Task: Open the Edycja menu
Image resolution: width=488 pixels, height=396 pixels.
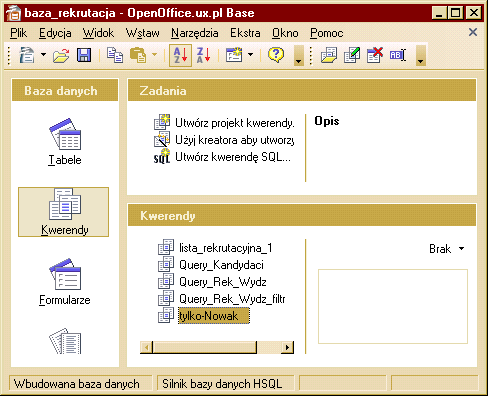Action: tap(55, 33)
